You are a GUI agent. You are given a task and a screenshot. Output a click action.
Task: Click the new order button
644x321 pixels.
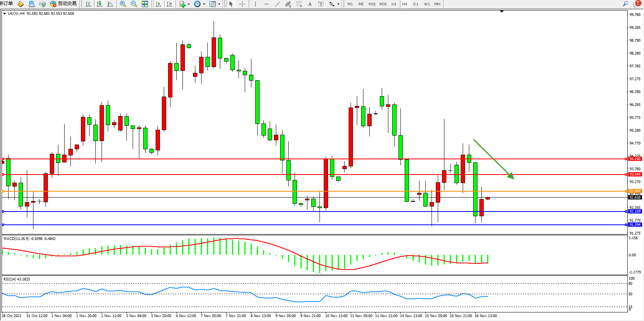7,4
